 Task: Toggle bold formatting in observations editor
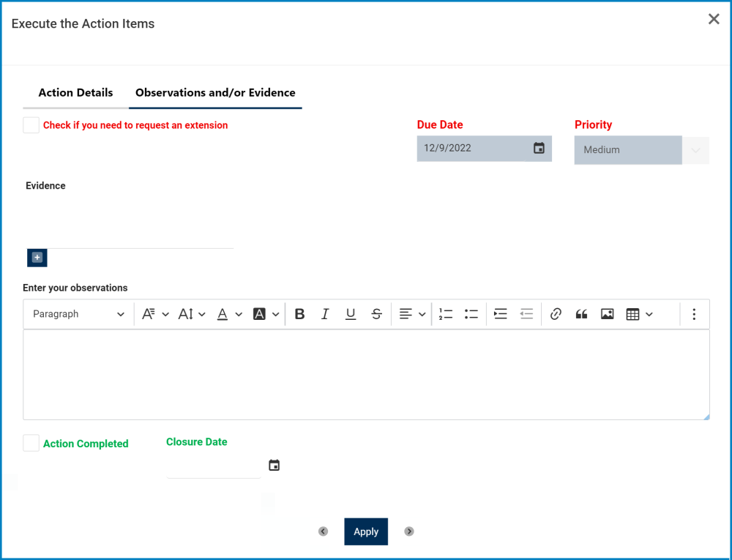pyautogui.click(x=299, y=314)
